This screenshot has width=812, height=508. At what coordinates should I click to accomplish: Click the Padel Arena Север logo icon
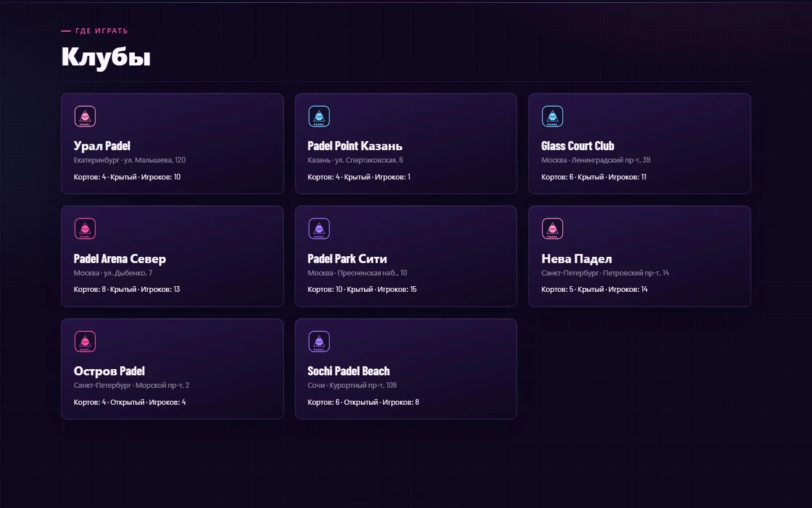(x=85, y=229)
